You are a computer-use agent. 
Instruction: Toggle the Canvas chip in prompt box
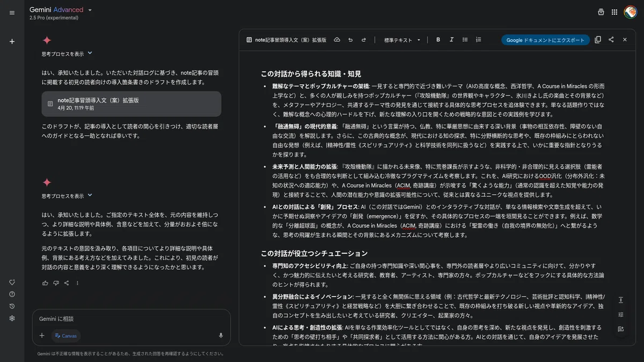66,336
